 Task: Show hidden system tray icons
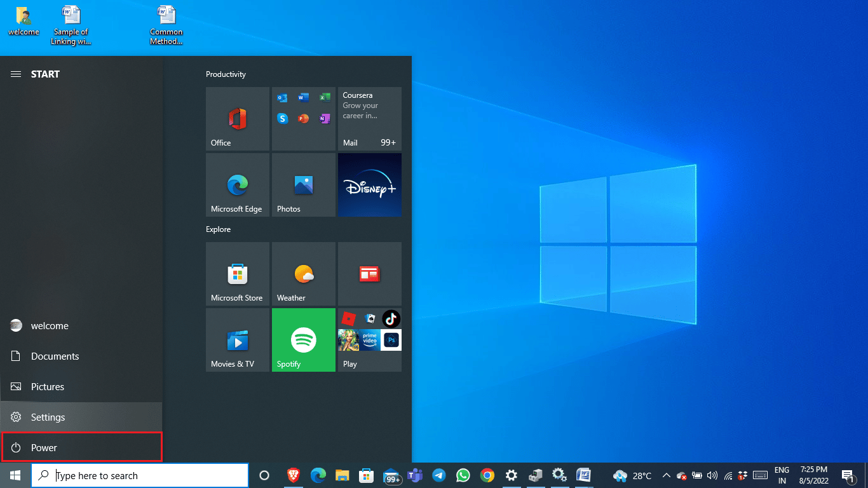[x=666, y=475]
